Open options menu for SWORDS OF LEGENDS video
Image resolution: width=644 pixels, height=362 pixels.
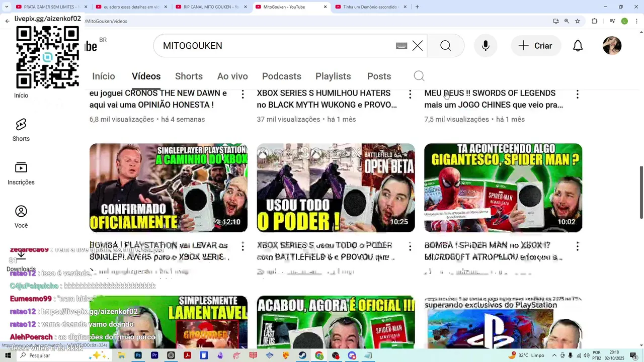[578, 94]
